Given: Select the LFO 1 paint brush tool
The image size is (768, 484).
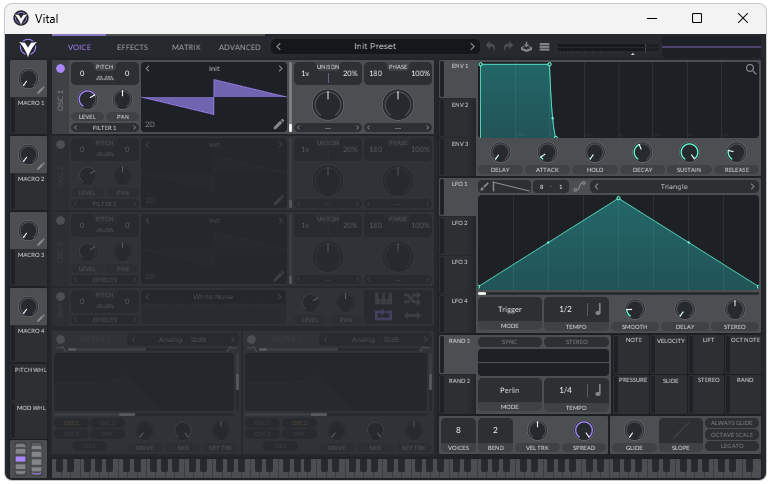Looking at the screenshot, I should (485, 187).
